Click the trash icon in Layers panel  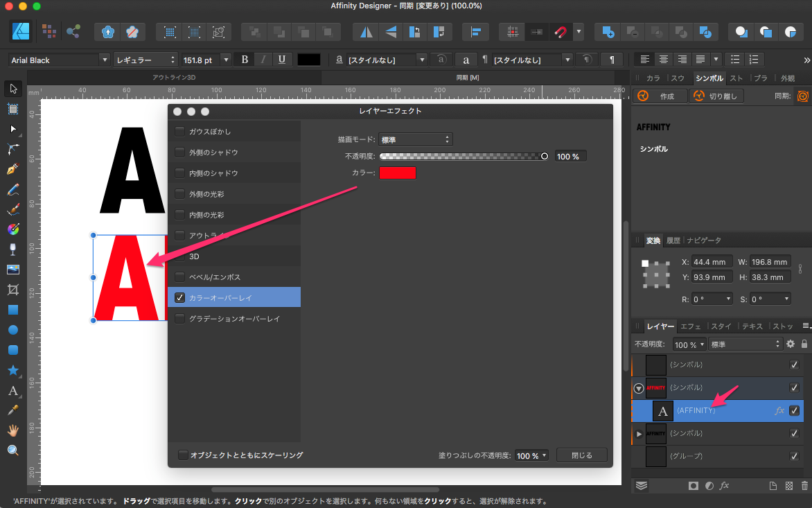pos(804,486)
